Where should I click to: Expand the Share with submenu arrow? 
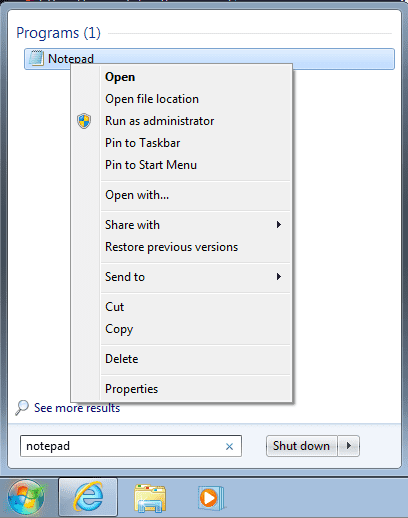coord(279,225)
